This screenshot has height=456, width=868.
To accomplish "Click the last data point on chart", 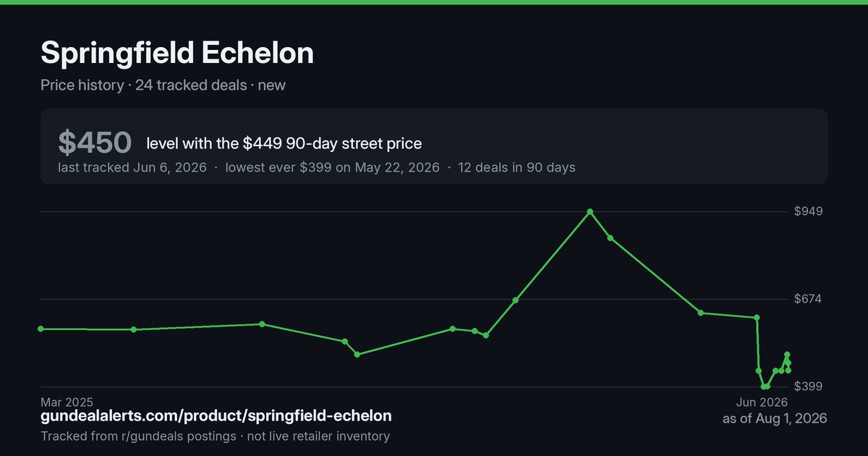I will [788, 371].
